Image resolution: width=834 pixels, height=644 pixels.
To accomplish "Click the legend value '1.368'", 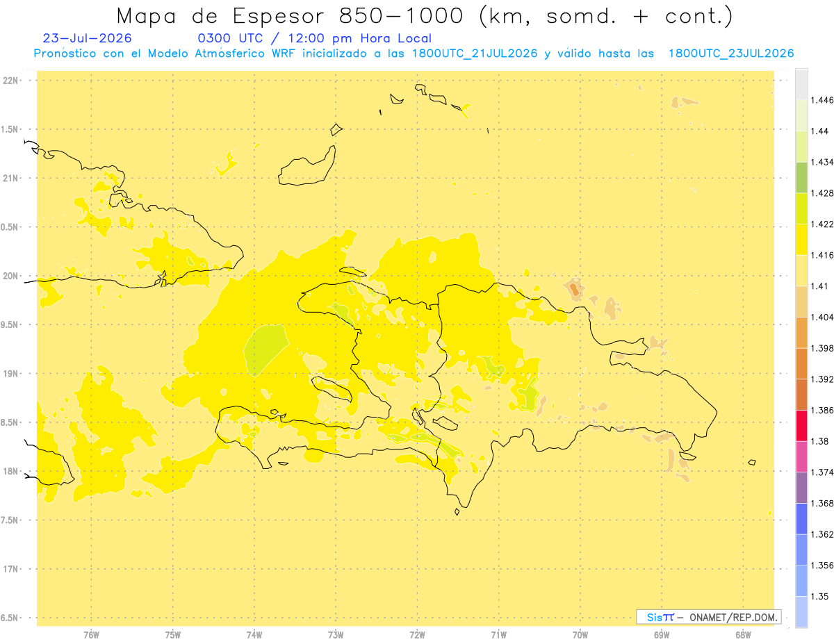I will [822, 503].
